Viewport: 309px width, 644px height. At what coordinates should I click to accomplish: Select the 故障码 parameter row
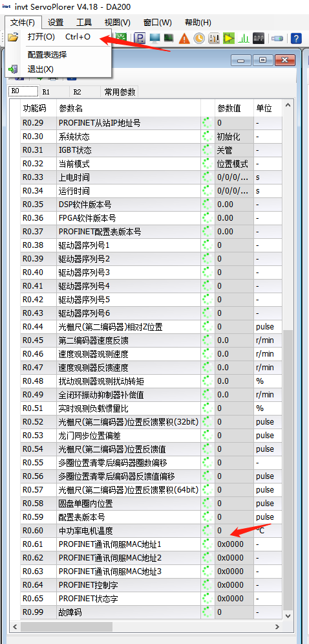pyautogui.click(x=152, y=612)
